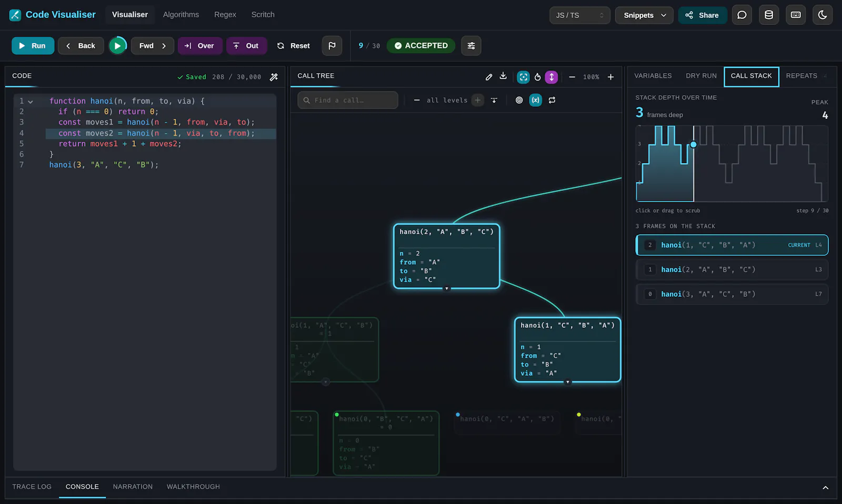This screenshot has height=504, width=842.
Task: Open the Regex tab
Action: (x=225, y=15)
